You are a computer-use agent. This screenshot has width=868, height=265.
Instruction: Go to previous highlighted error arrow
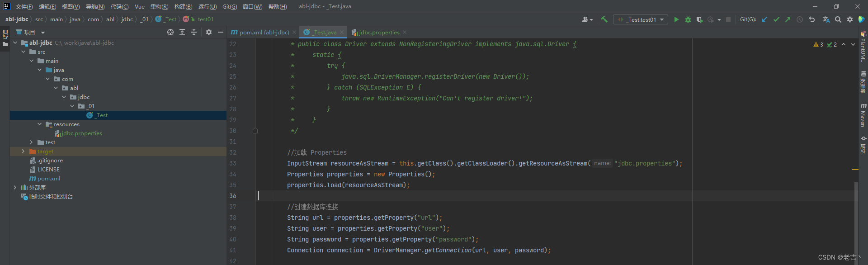click(x=844, y=44)
